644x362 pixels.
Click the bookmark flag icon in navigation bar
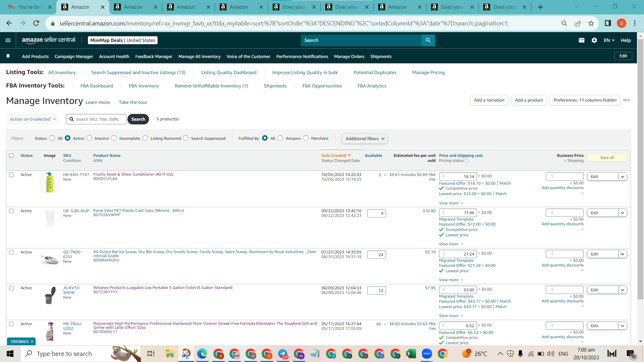pos(8,56)
